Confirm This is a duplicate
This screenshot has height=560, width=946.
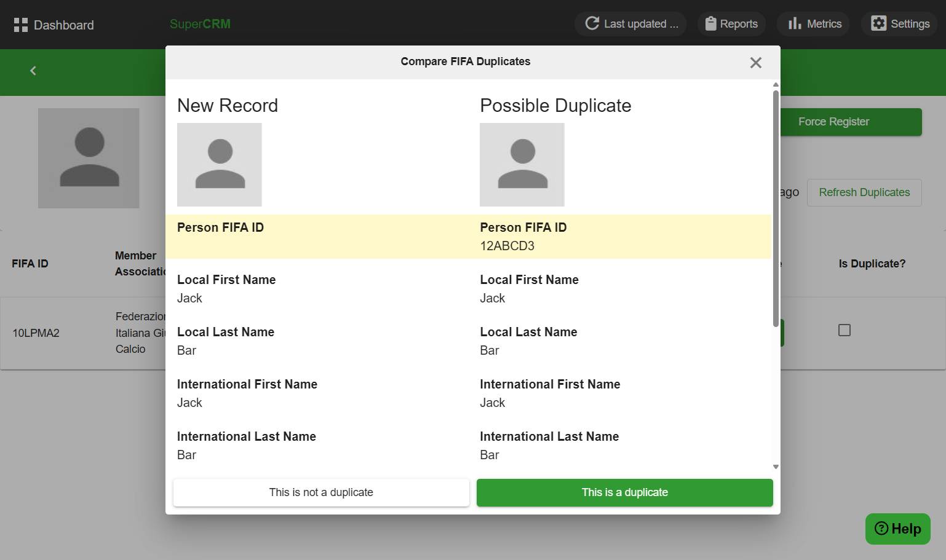tap(625, 492)
